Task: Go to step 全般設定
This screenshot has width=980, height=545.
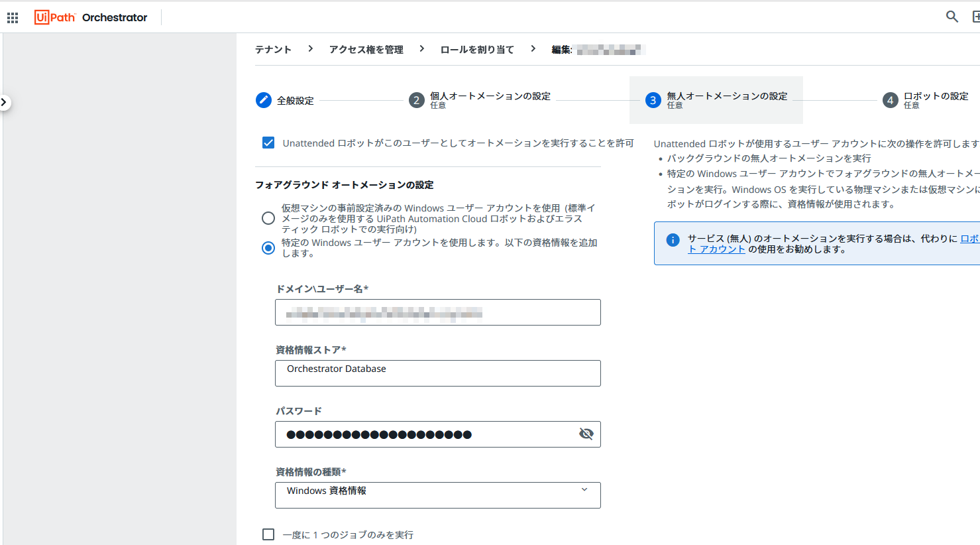Action: 285,100
